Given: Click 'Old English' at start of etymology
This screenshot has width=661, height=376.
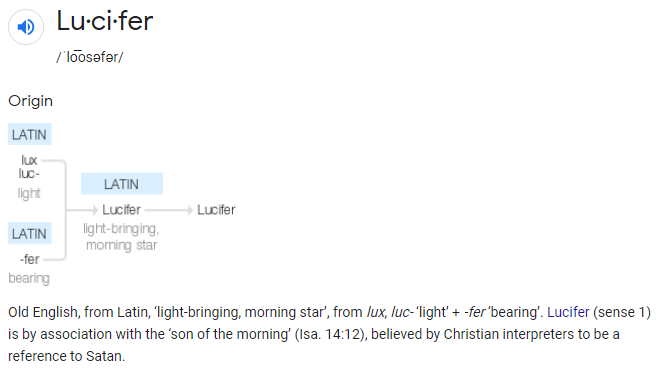Looking at the screenshot, I should point(43,312).
